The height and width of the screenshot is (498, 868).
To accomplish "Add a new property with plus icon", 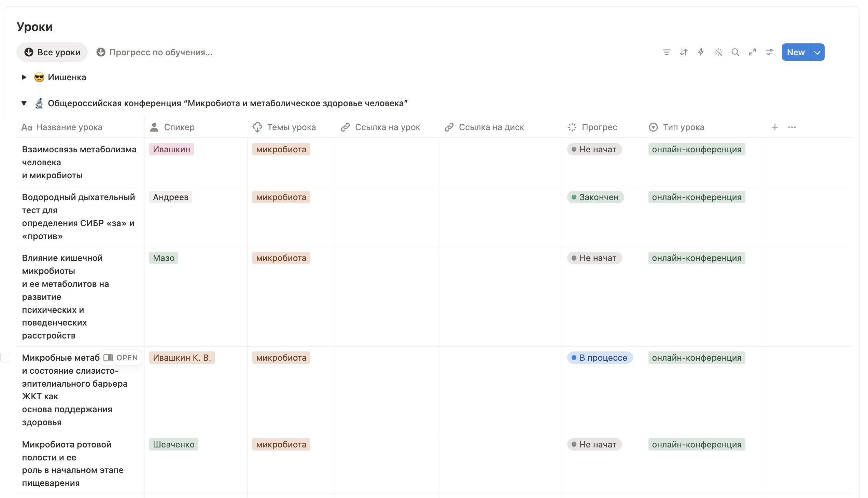I will coord(775,127).
